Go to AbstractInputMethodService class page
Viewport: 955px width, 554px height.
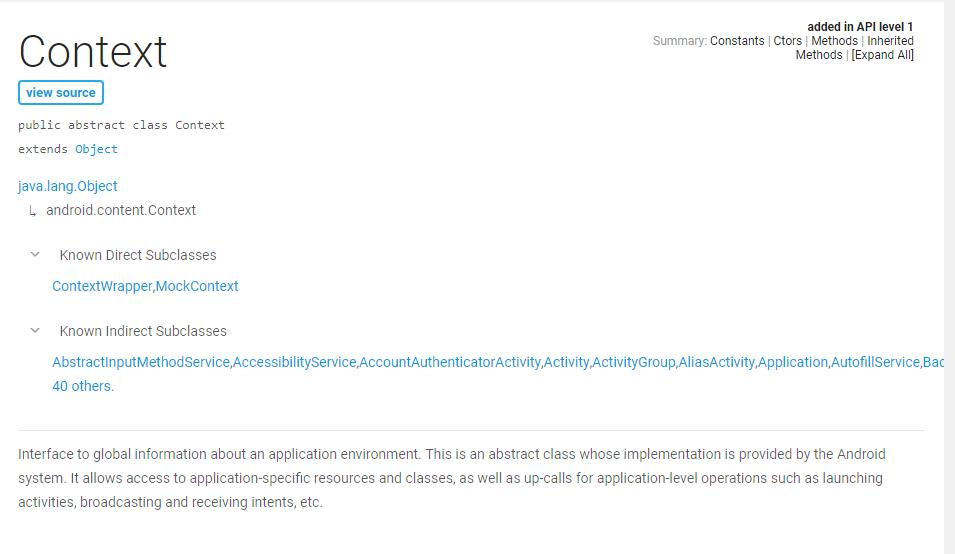tap(141, 362)
